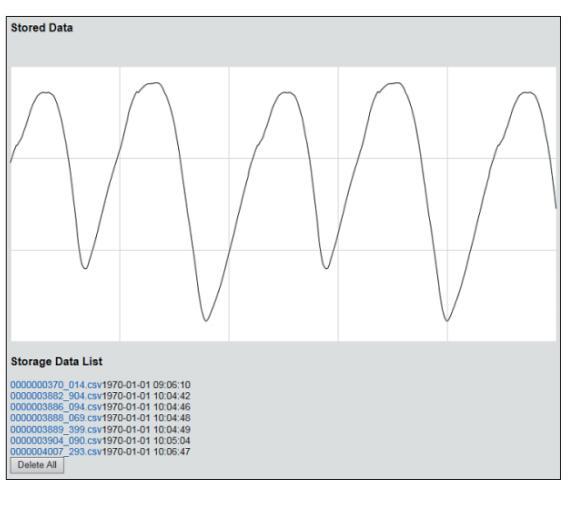Click the 10:06:47 timestamp text
Viewport: 569px width, 516px height.
172,452
